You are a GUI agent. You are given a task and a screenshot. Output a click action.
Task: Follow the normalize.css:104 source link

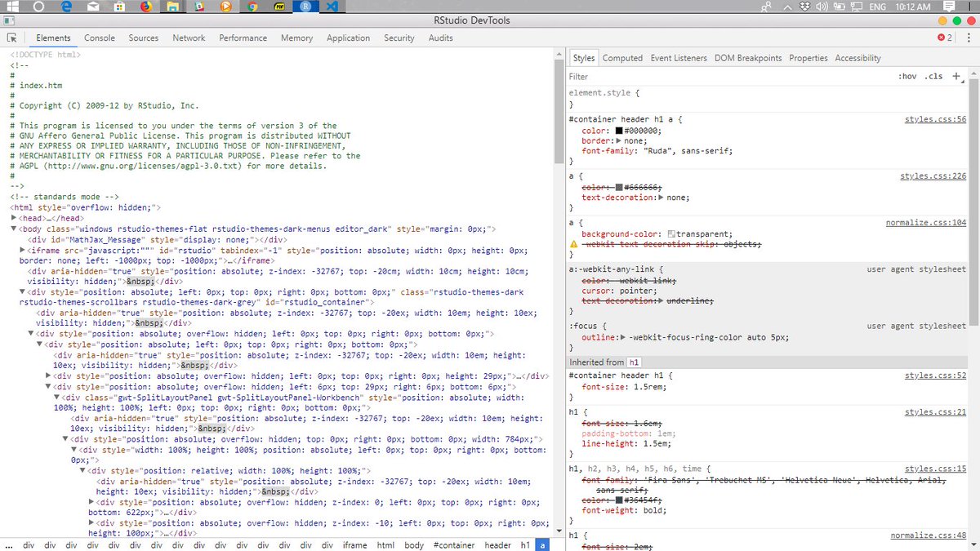(926, 223)
